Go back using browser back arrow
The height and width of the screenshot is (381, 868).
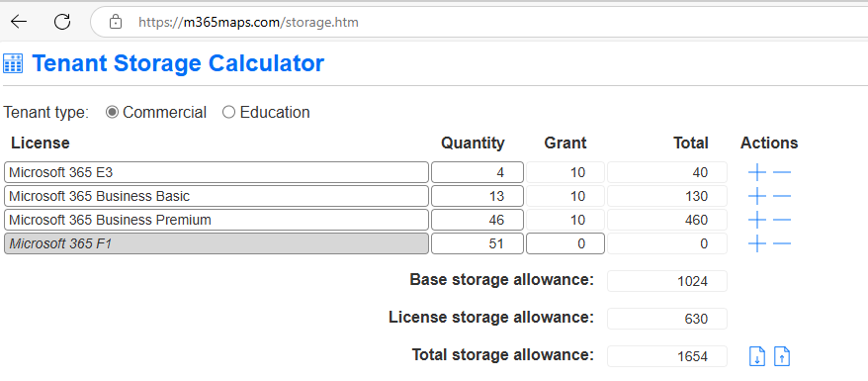click(19, 22)
